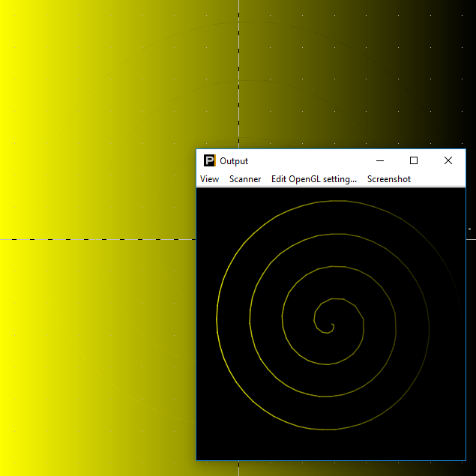The height and width of the screenshot is (476, 476).
Task: Click the small handle at right end of horizontal axis
Action: tap(469, 239)
